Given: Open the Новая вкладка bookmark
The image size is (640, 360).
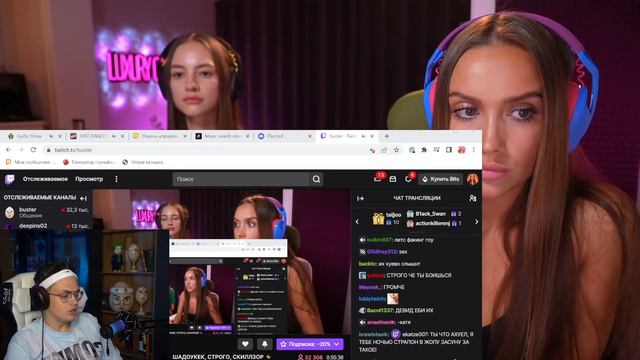Looking at the screenshot, I should tap(143, 162).
